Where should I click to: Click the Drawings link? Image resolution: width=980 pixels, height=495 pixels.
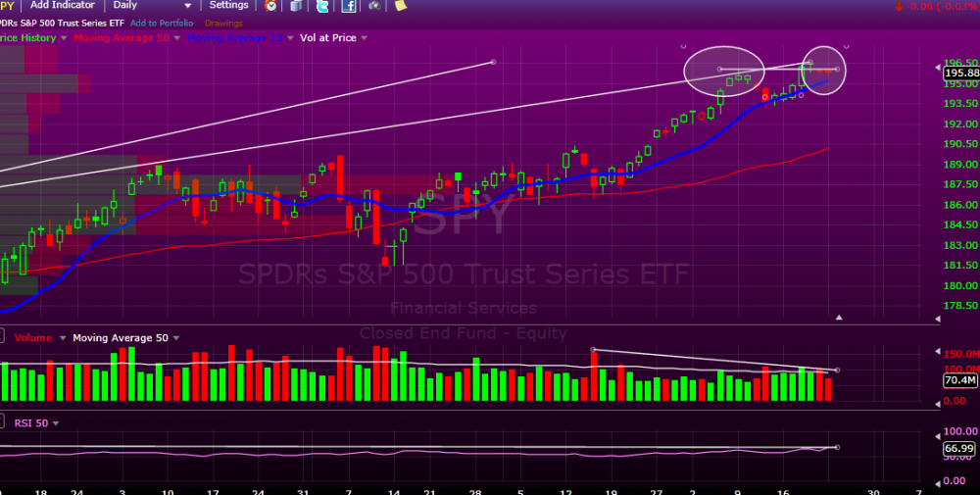(223, 24)
